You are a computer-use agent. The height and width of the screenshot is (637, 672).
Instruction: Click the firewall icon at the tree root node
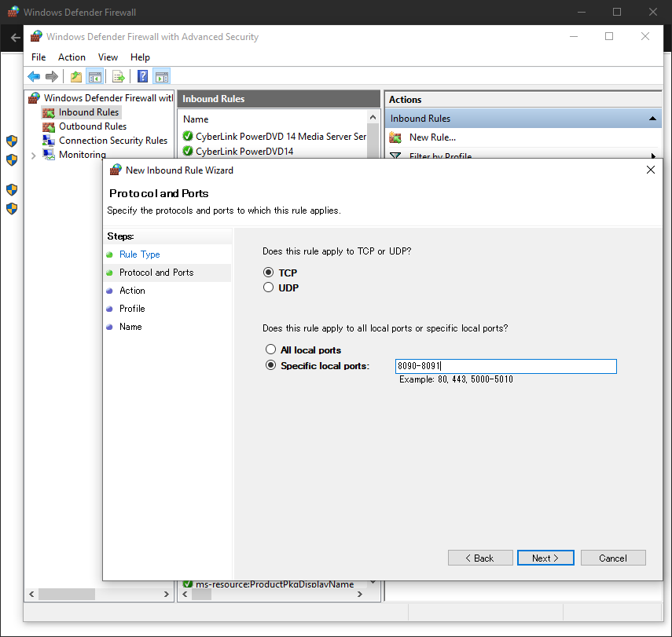[35, 98]
